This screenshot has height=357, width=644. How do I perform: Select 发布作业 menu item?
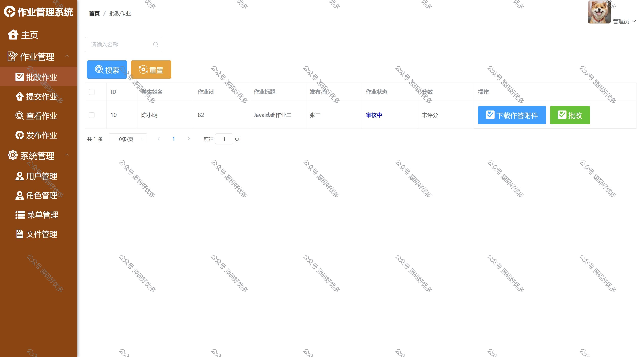coord(38,135)
